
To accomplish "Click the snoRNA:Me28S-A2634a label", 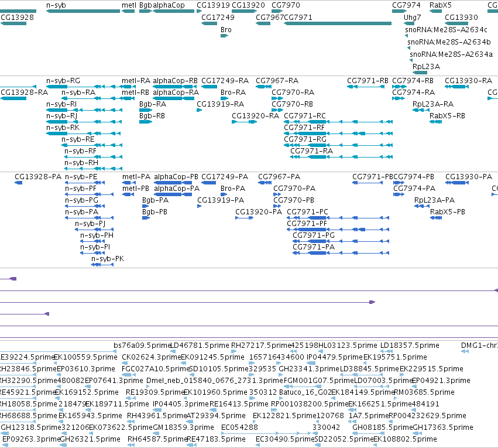I will pos(451,54).
